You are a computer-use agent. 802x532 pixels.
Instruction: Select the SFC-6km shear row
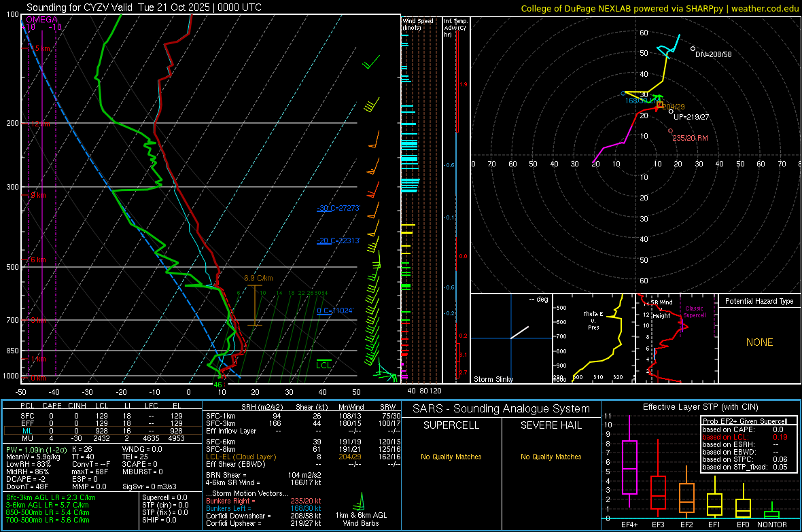[x=303, y=442]
